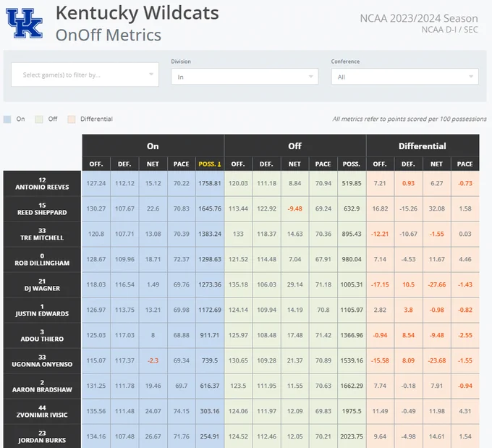This screenshot has width=492, height=448.
Task: Click the NCAA 2023/2024 Season label
Action: tap(419, 19)
